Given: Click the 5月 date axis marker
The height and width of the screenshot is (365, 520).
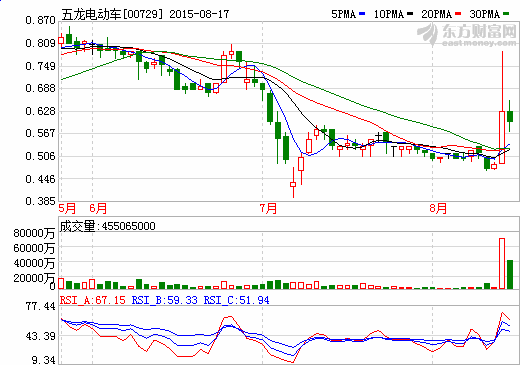Looking at the screenshot, I should click(x=67, y=209).
